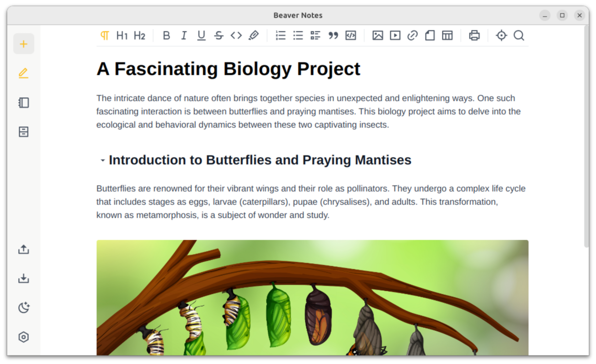Click the title A Fascinating Biology Project
Viewport: 596px width, 364px height.
(228, 69)
